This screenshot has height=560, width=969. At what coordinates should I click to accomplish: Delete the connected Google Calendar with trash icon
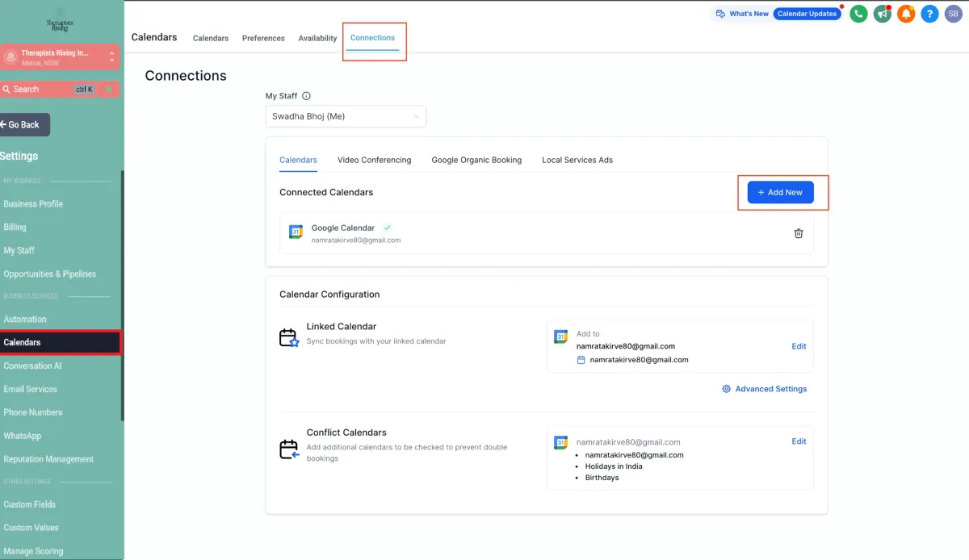point(799,233)
